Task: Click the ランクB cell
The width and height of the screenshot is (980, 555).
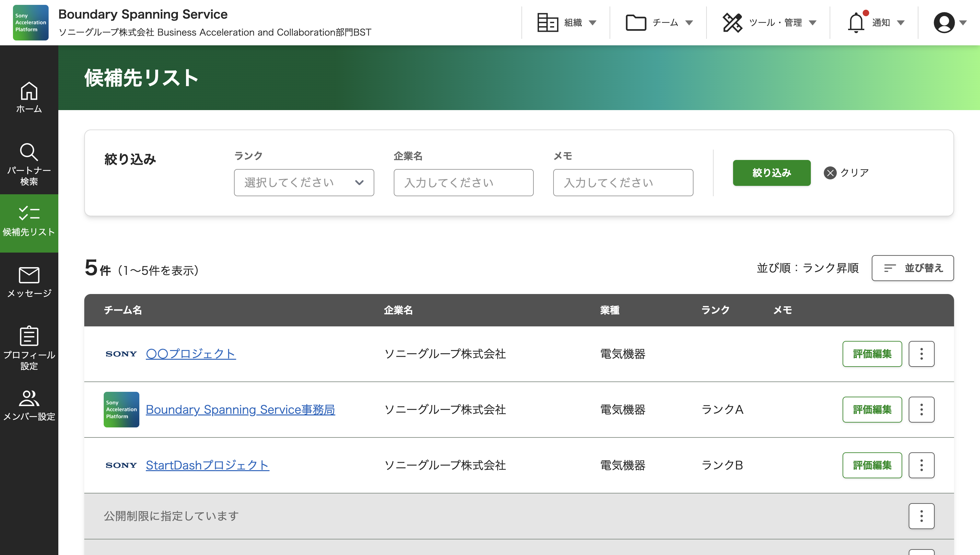Action: (722, 465)
